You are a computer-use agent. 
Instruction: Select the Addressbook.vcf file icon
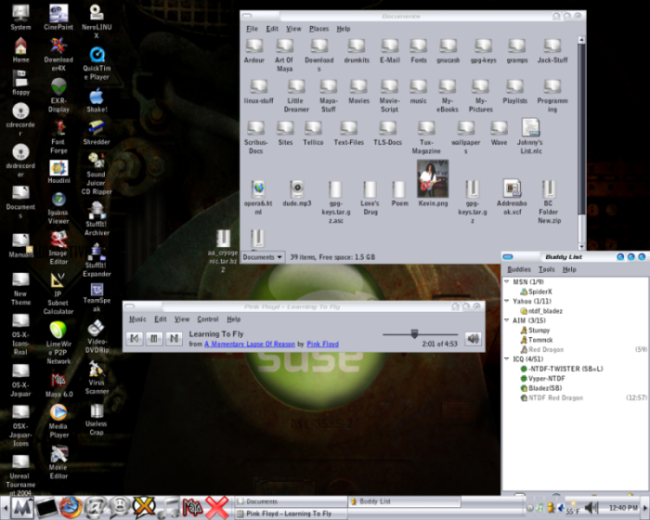click(x=512, y=188)
